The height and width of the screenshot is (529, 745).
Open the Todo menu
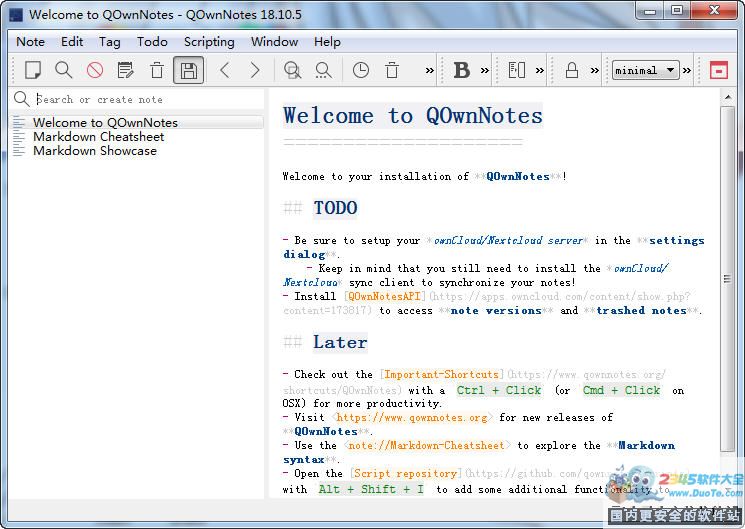[152, 42]
